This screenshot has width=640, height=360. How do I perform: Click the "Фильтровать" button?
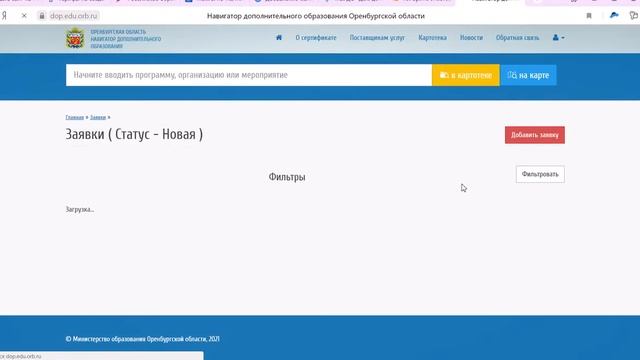540,174
